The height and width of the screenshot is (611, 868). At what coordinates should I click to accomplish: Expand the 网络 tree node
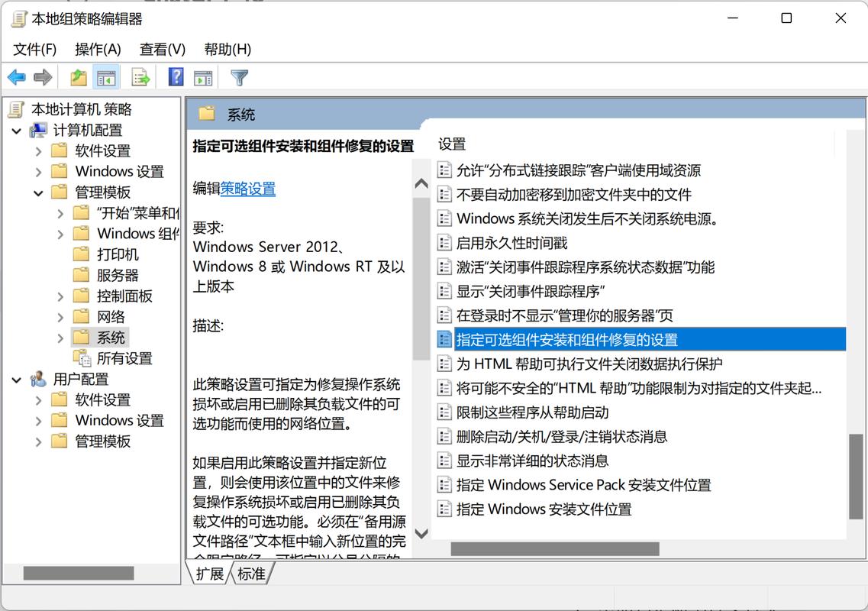60,317
